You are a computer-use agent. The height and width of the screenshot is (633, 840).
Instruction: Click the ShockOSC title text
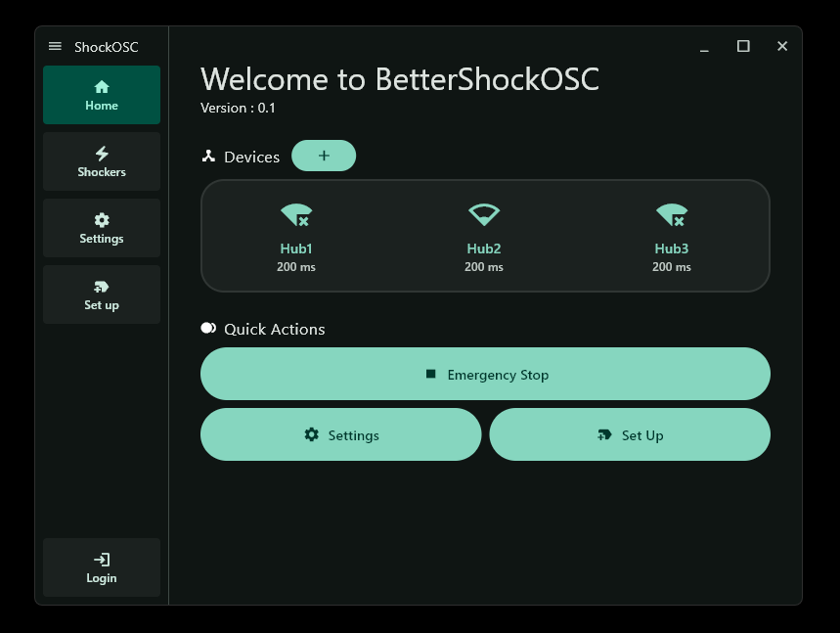[106, 47]
